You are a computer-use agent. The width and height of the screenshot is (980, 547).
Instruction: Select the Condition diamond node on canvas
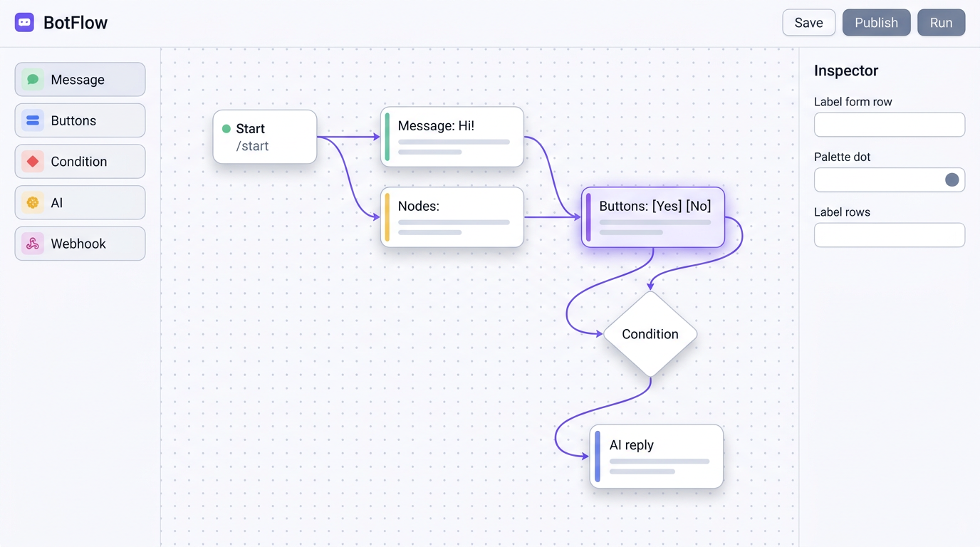(x=650, y=334)
